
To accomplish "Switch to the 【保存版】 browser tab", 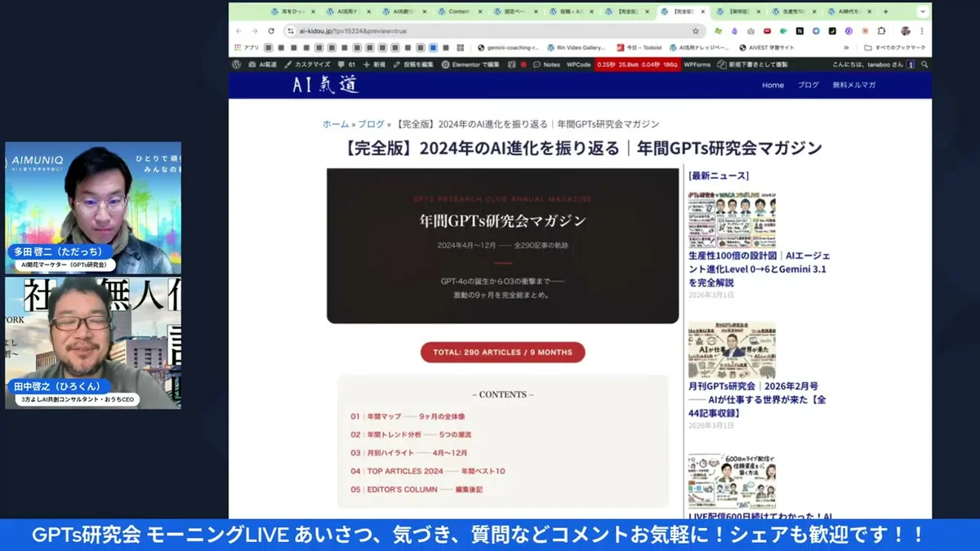I will 739,12.
